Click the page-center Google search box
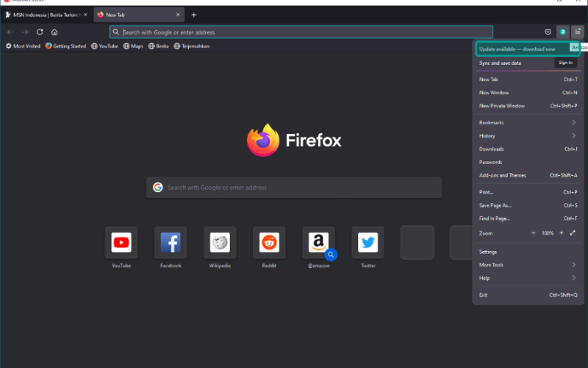The image size is (588, 368). (x=294, y=188)
